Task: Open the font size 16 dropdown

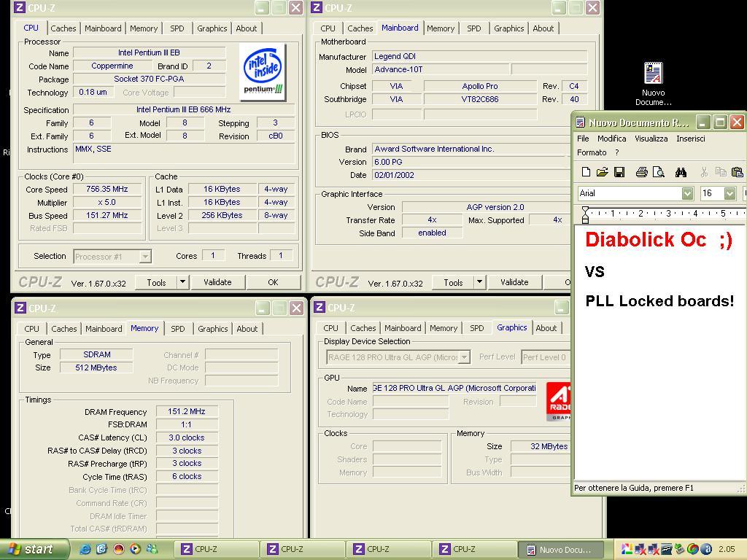Action: tap(729, 193)
